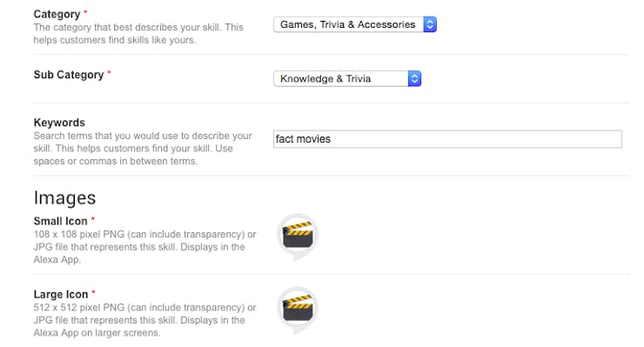Click the Keywords field label
The width and height of the screenshot is (644, 347).
point(59,123)
